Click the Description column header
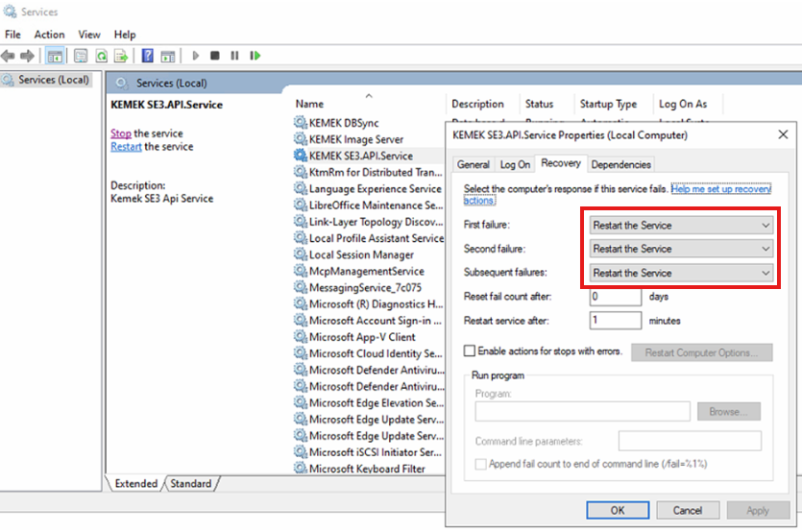 click(477, 104)
